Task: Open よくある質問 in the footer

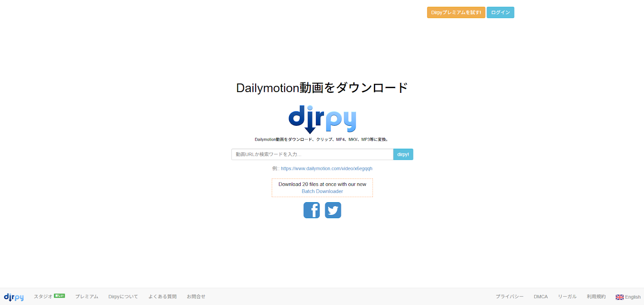Action: tap(162, 297)
